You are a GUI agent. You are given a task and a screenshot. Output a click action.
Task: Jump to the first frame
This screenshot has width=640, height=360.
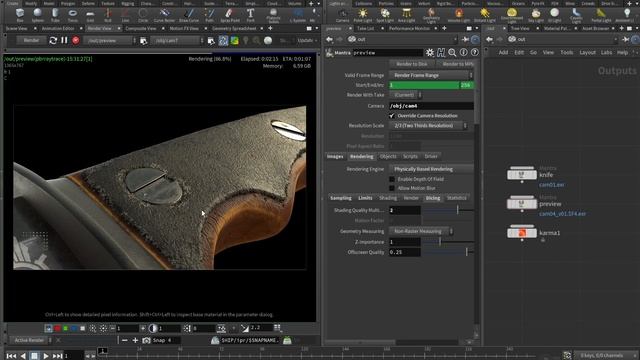click(11, 356)
